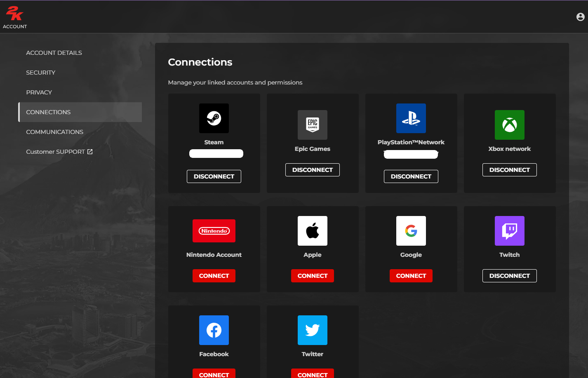This screenshot has height=378, width=588.
Task: Open the Account Details section
Action: [x=54, y=53]
